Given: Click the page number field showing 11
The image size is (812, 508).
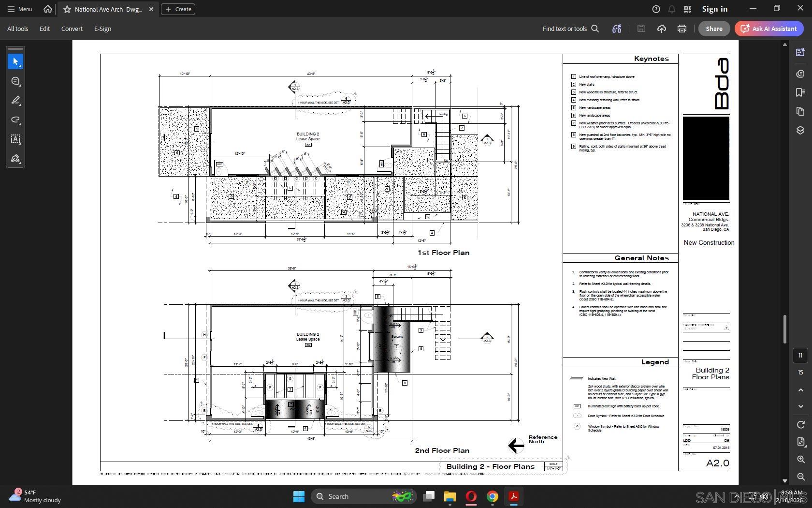Looking at the screenshot, I should pyautogui.click(x=800, y=355).
